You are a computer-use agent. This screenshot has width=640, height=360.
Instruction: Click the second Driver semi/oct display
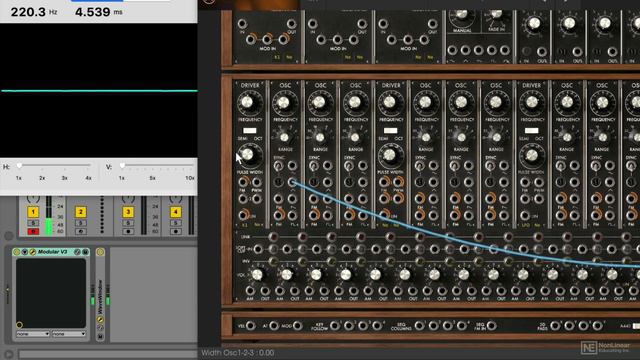click(x=391, y=131)
